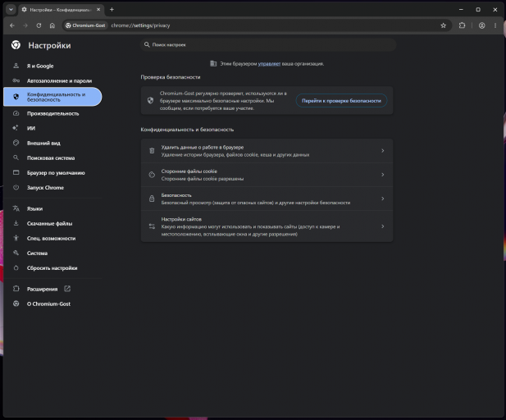The width and height of the screenshot is (506, 420).
Task: Click the sliders icon beside Настройки сайтов
Action: click(152, 226)
